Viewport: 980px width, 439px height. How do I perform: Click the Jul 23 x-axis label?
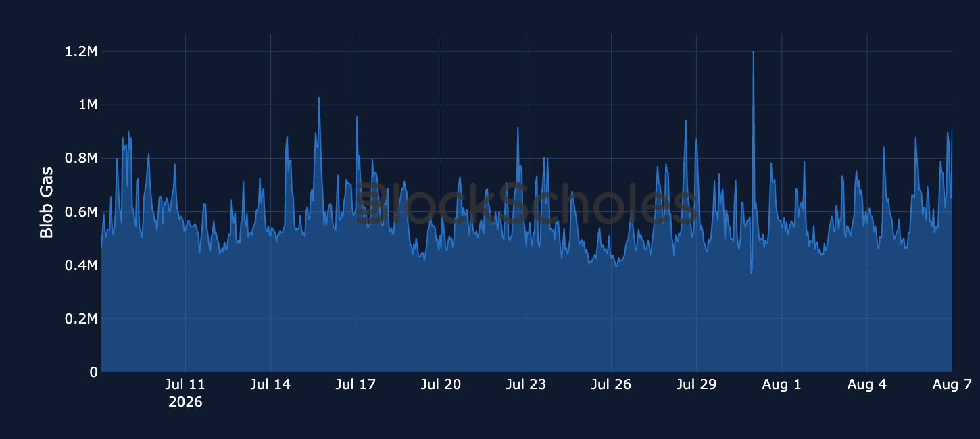click(x=526, y=385)
